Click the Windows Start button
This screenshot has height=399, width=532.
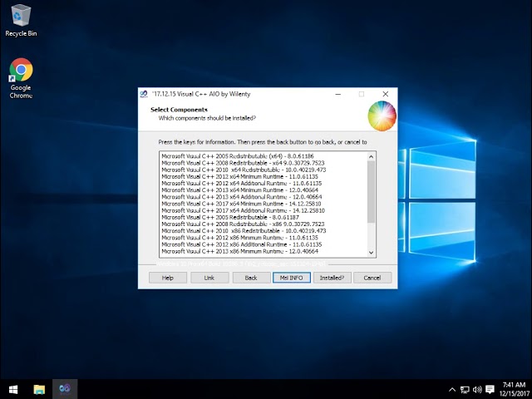point(13,389)
